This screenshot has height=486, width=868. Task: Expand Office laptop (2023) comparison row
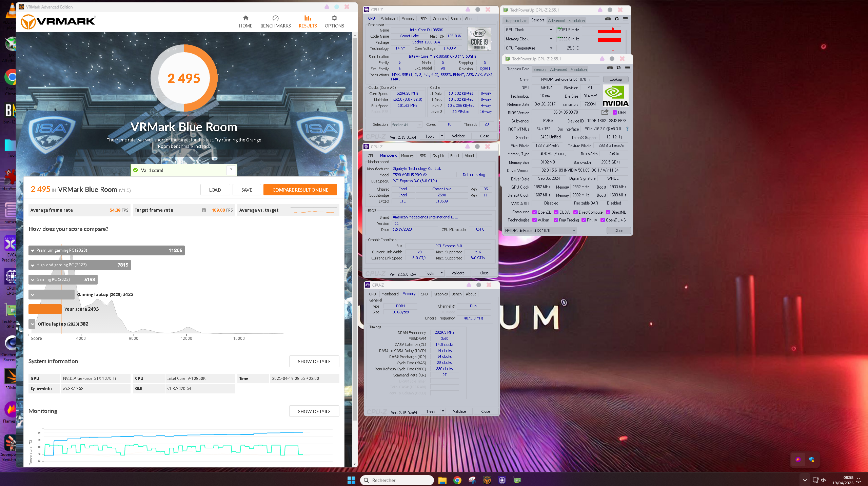[x=33, y=324]
